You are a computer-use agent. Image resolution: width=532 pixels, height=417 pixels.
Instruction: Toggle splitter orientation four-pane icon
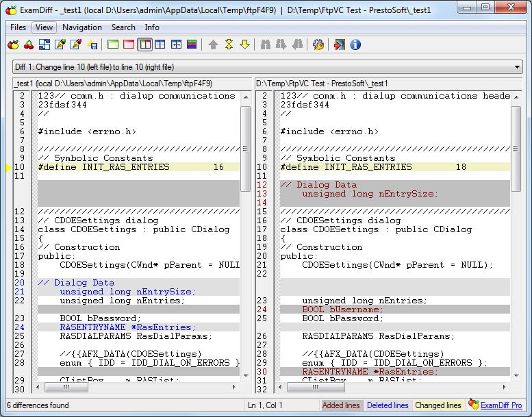pyautogui.click(x=160, y=45)
